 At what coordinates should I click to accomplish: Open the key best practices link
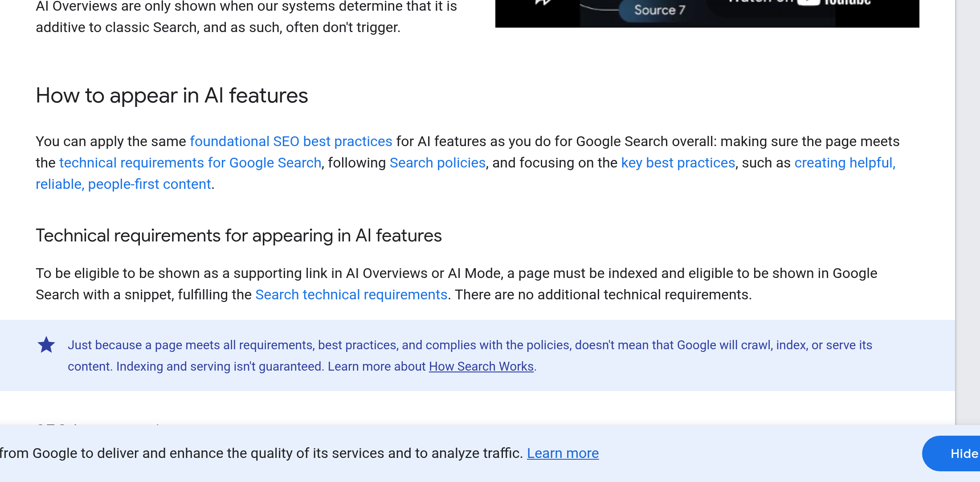(x=678, y=163)
